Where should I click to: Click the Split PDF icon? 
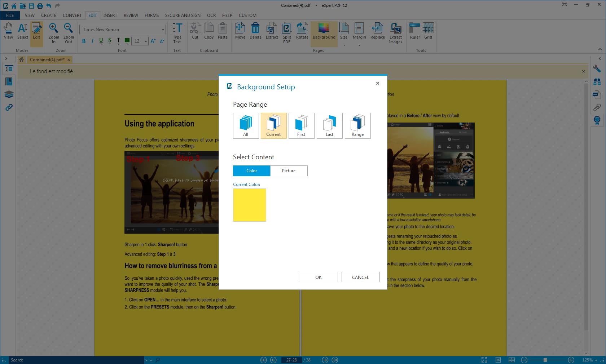tap(287, 33)
